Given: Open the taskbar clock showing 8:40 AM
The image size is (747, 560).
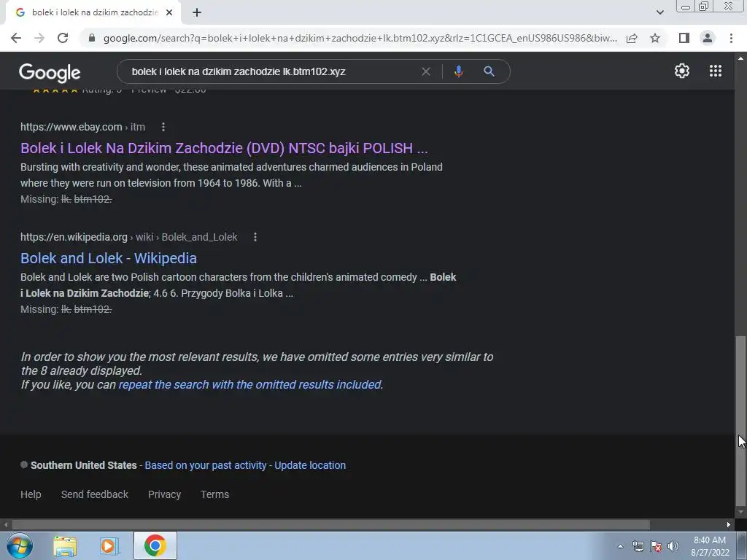Looking at the screenshot, I should (710, 546).
